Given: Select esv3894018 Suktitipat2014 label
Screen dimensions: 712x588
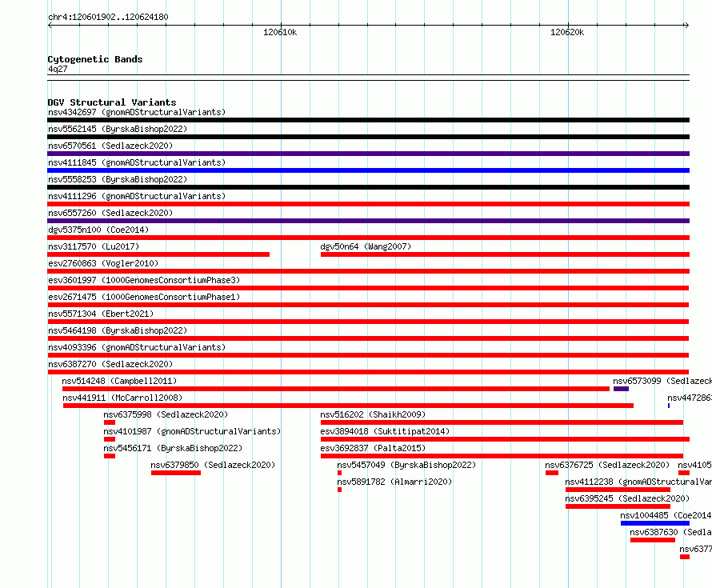Looking at the screenshot, I should tap(385, 431).
